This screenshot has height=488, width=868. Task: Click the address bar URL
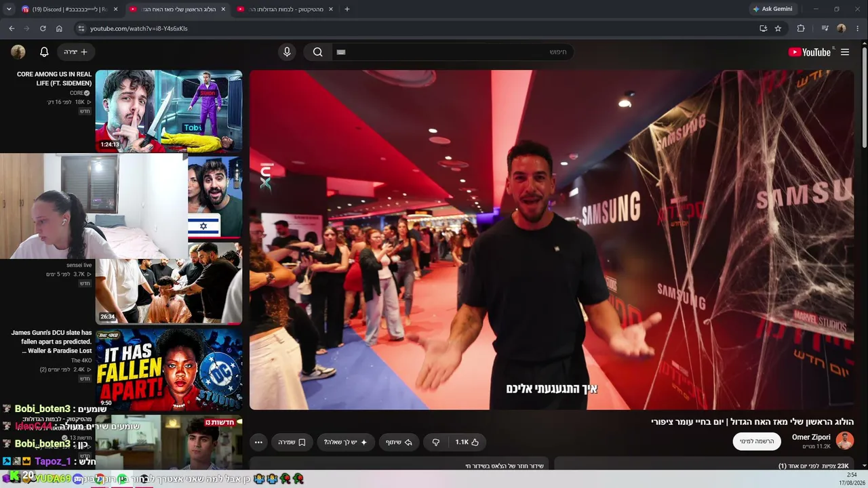click(139, 28)
